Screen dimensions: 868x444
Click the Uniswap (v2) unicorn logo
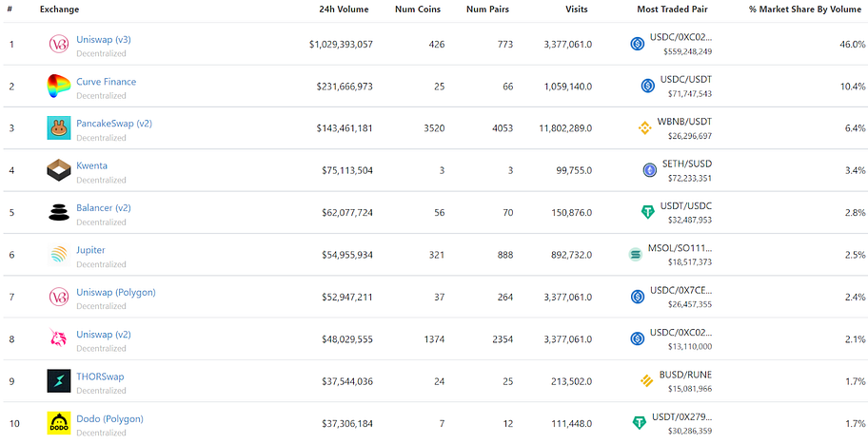coord(59,339)
